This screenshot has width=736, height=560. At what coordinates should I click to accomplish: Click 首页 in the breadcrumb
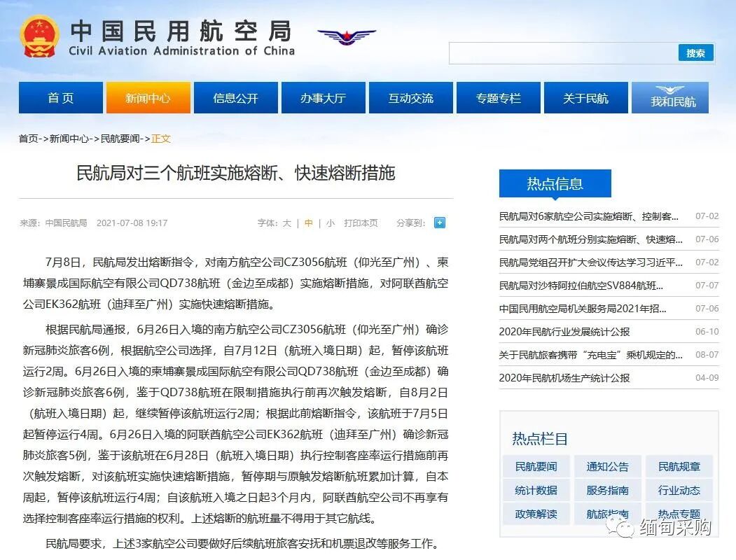pyautogui.click(x=28, y=139)
